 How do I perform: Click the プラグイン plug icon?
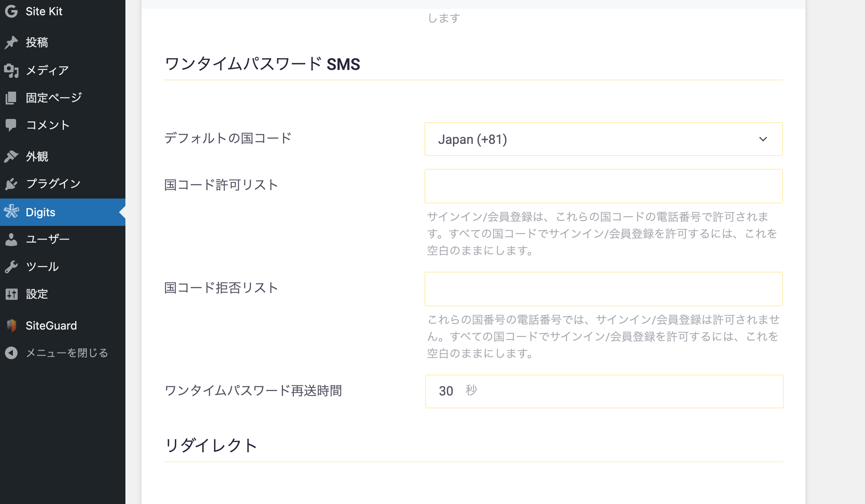pyautogui.click(x=11, y=184)
